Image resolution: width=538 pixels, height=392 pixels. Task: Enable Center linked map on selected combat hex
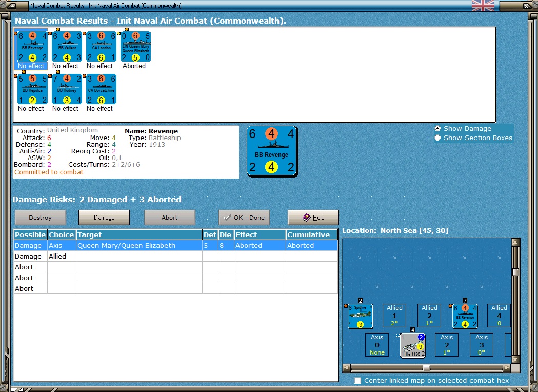(358, 380)
